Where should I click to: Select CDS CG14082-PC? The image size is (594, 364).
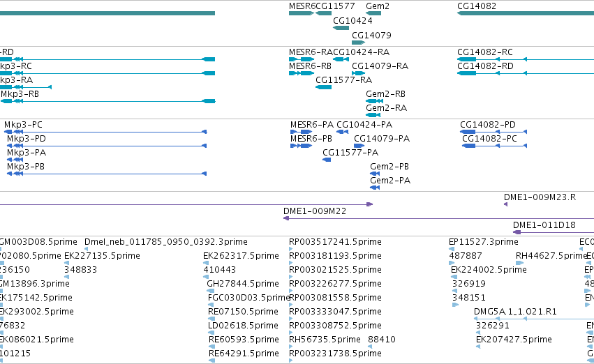[x=494, y=146]
